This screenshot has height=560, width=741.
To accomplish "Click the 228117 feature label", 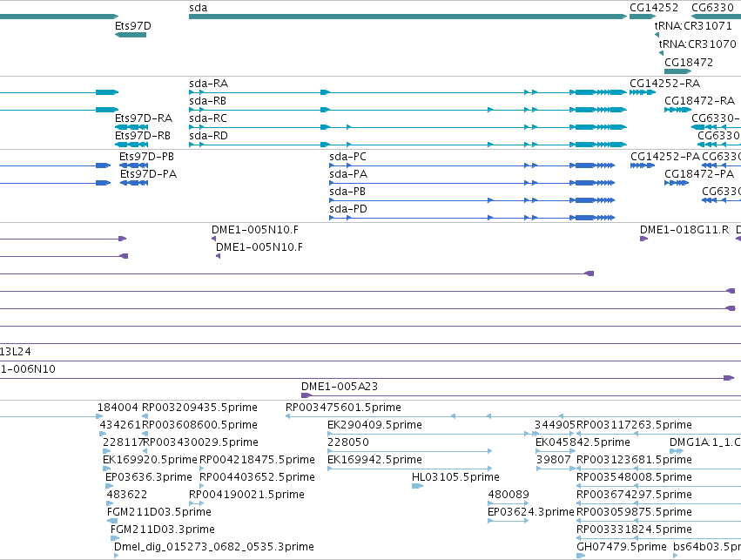I will [x=123, y=442].
